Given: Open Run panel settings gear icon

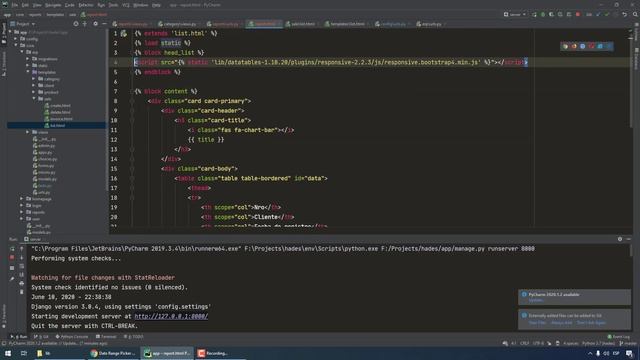Looking at the screenshot, I should pos(620,239).
